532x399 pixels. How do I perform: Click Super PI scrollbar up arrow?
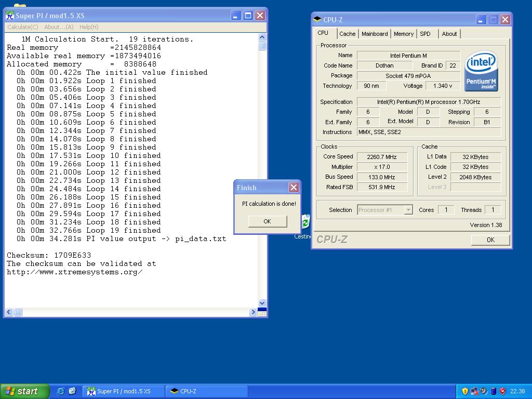point(262,37)
